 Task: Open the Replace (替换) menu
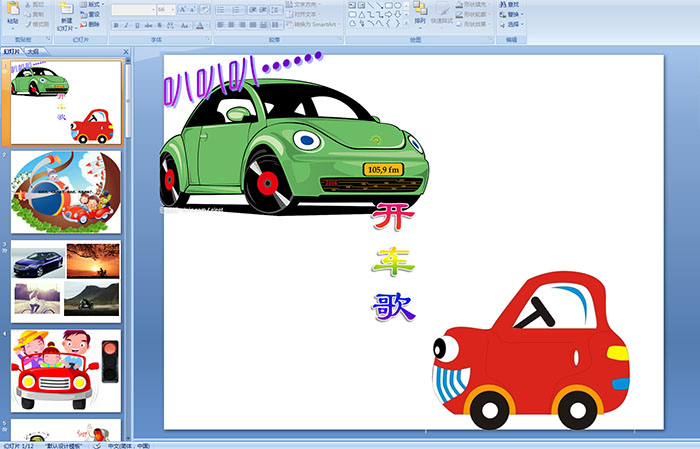coord(511,14)
